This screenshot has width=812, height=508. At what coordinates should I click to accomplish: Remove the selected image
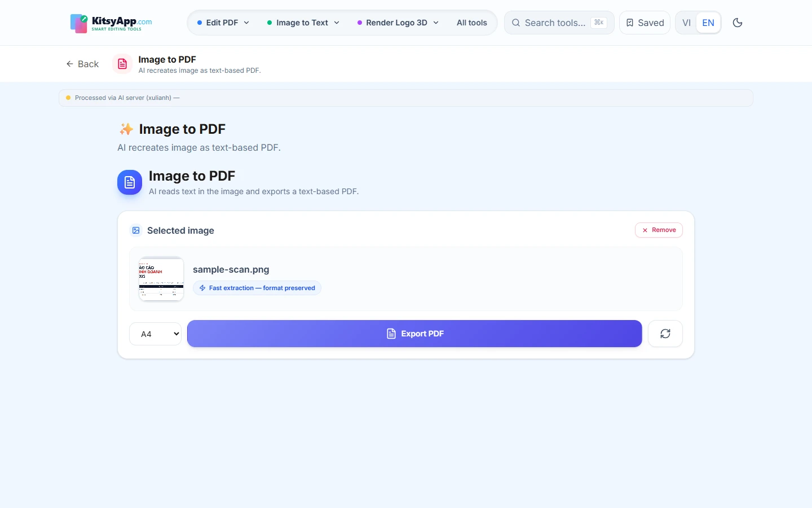point(659,230)
